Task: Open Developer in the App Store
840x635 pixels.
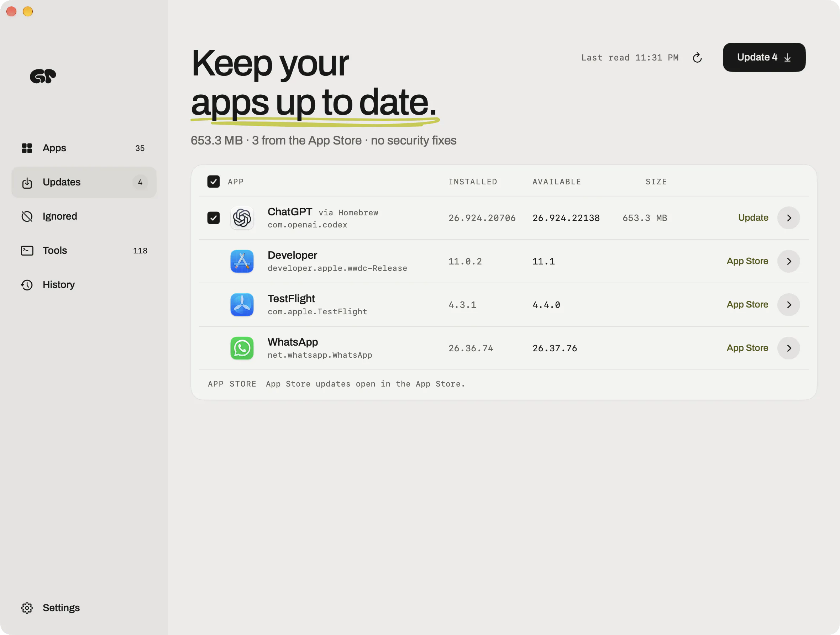Action: tap(747, 261)
